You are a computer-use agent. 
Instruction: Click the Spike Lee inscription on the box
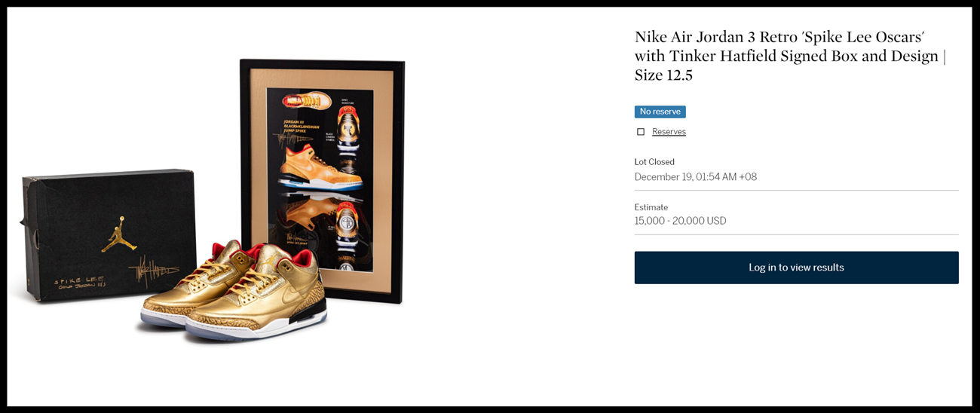coord(79,283)
